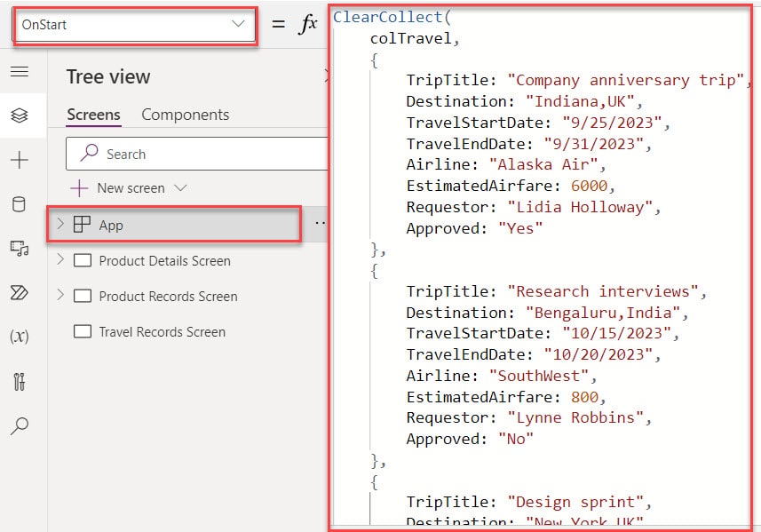
Task: Open the Data cylinder icon
Action: [x=19, y=204]
